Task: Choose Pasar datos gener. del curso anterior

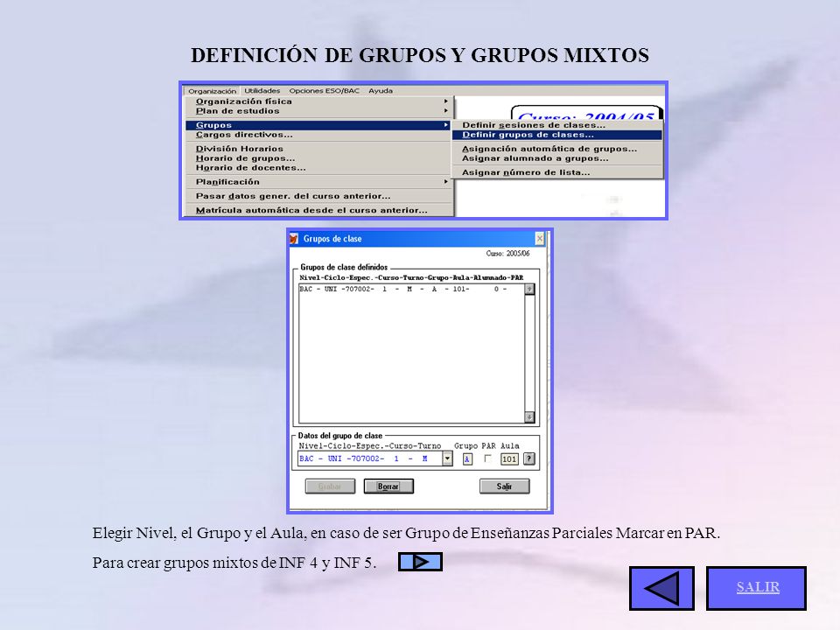Action: 319,196
